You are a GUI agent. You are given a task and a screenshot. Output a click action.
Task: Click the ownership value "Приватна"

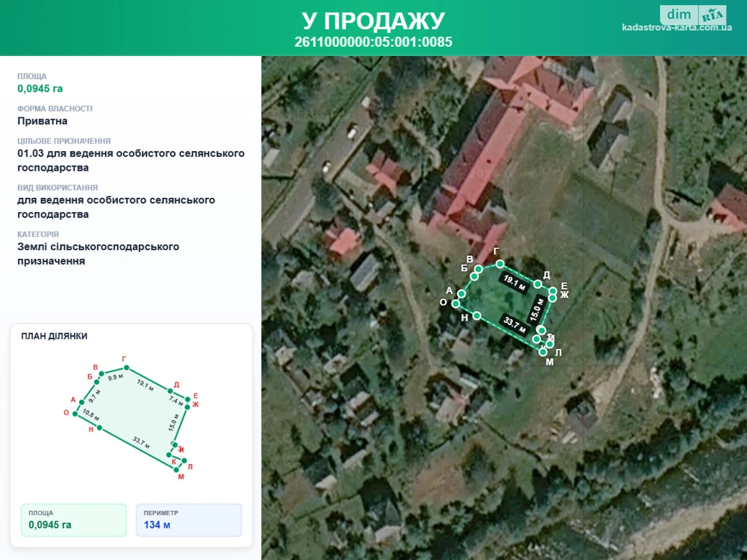[43, 121]
